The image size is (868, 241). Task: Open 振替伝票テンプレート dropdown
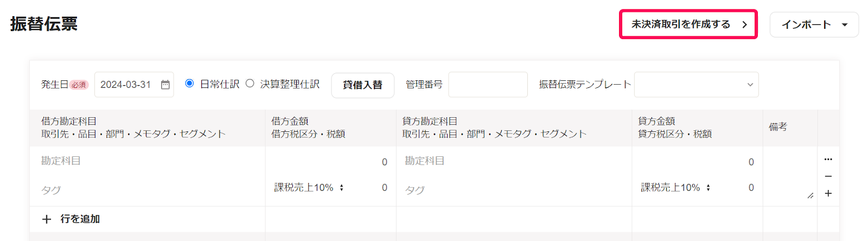coord(696,85)
